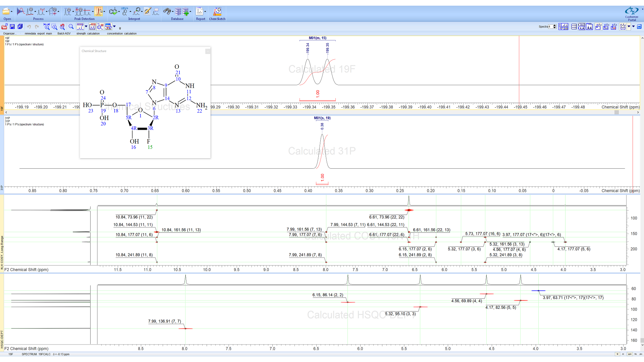Click the Zoom Out magnifier icon

pyautogui.click(x=71, y=26)
